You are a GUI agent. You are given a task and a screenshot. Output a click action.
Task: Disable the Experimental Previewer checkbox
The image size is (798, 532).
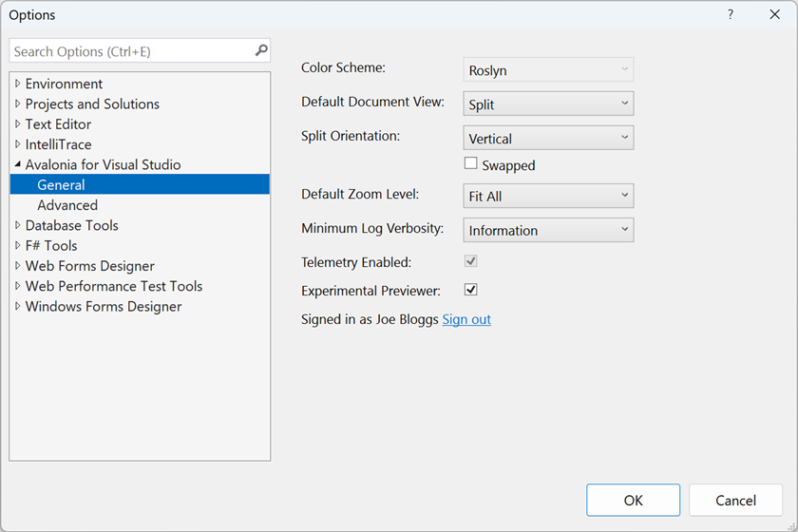point(471,290)
